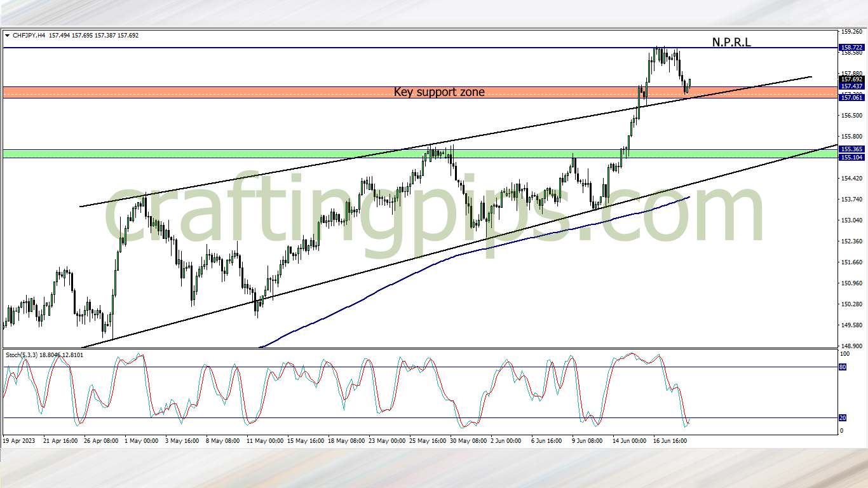Screen dimensions: 868x488
Task: Click the 11 May 00:00 date label
Action: pos(264,440)
